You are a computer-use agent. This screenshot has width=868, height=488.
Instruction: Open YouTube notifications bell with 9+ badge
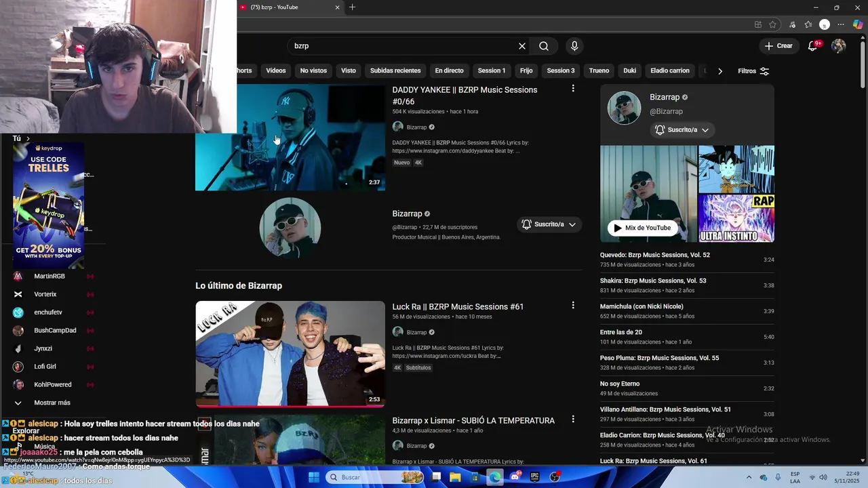coord(813,45)
